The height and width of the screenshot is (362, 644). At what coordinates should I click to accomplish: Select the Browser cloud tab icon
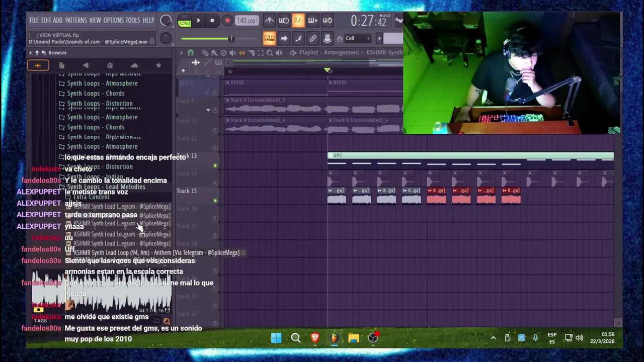coord(134,65)
